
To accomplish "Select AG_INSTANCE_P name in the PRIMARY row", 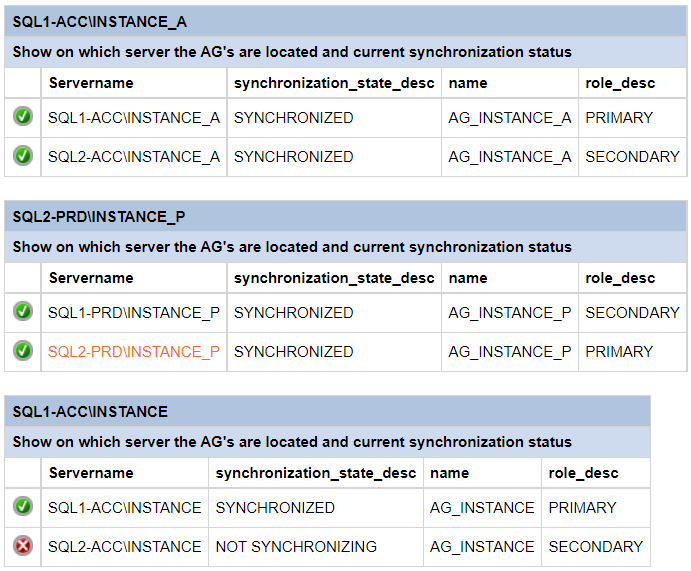I will 510,351.
